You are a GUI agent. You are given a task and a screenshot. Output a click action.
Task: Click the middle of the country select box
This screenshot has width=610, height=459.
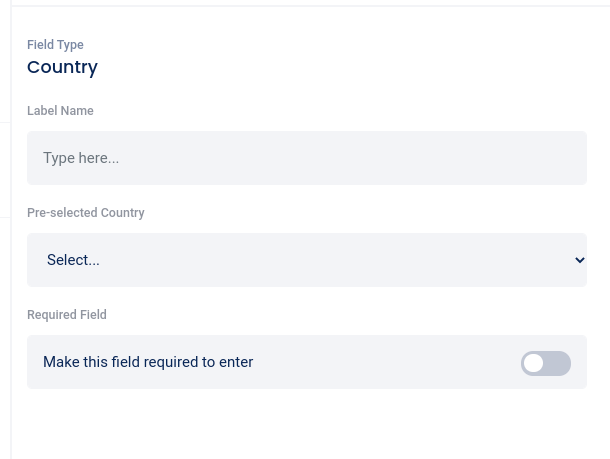click(306, 260)
